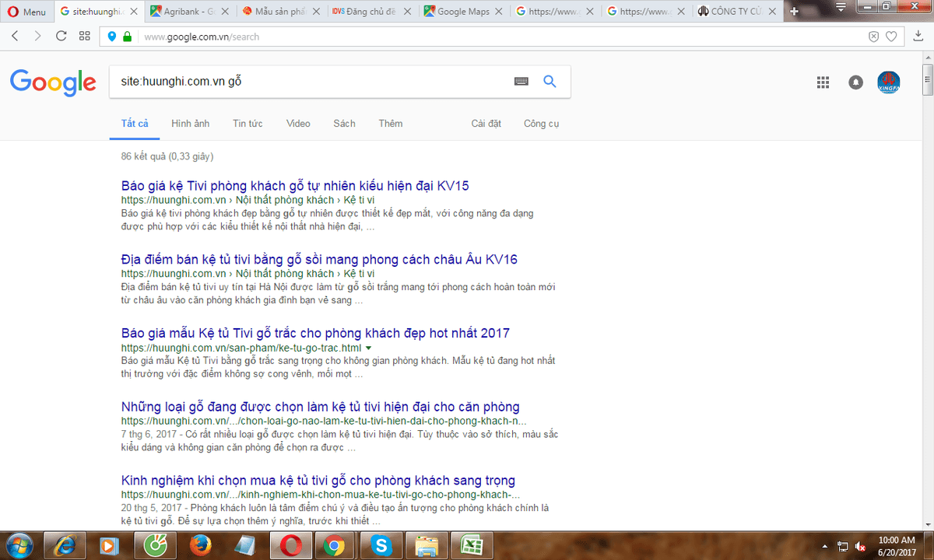Click the 86 kết quả (0,33 giây) result count
934x560 pixels.
coord(167,156)
